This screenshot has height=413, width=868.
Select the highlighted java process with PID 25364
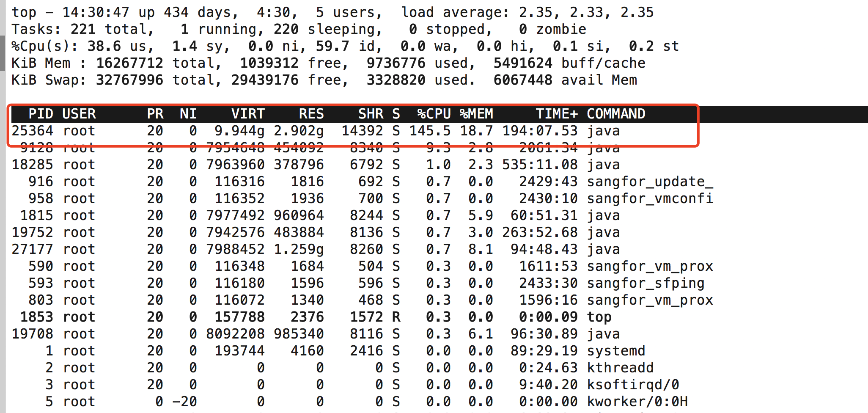coord(296,131)
